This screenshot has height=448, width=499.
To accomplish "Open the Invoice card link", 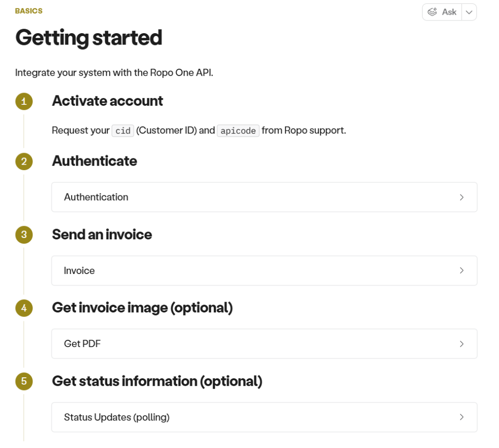I will click(79, 271).
